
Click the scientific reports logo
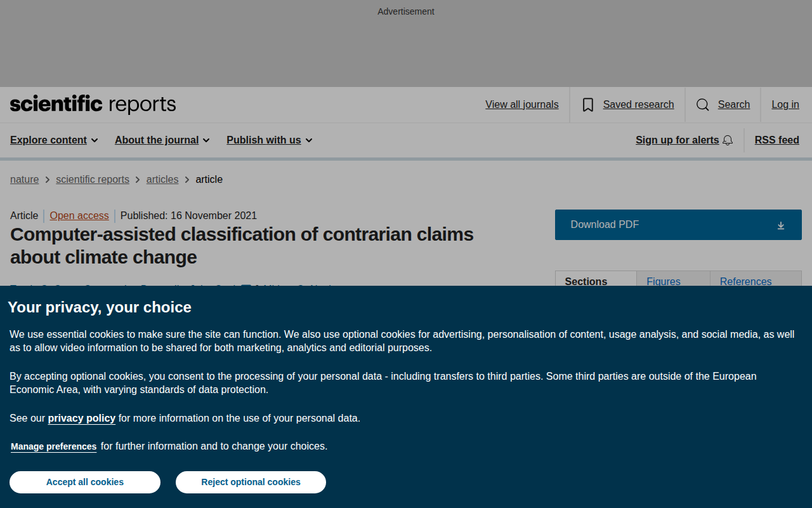[93, 104]
